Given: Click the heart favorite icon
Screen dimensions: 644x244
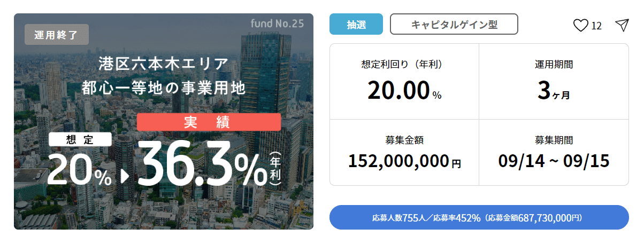Looking at the screenshot, I should click(x=580, y=25).
